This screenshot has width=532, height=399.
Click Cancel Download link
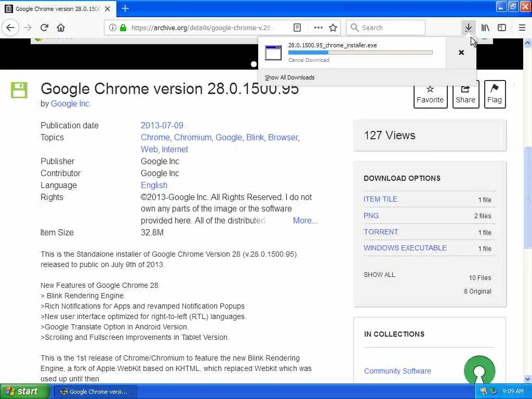click(309, 60)
